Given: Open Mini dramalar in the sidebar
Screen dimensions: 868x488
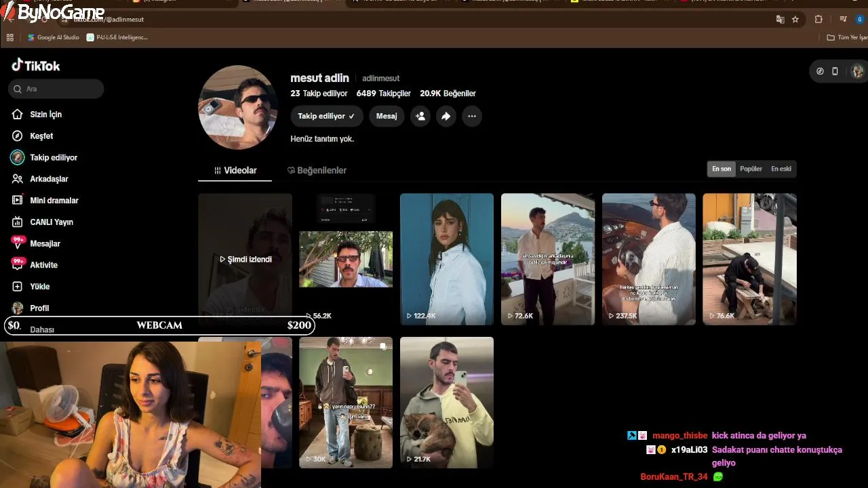Looking at the screenshot, I should click(x=54, y=201).
